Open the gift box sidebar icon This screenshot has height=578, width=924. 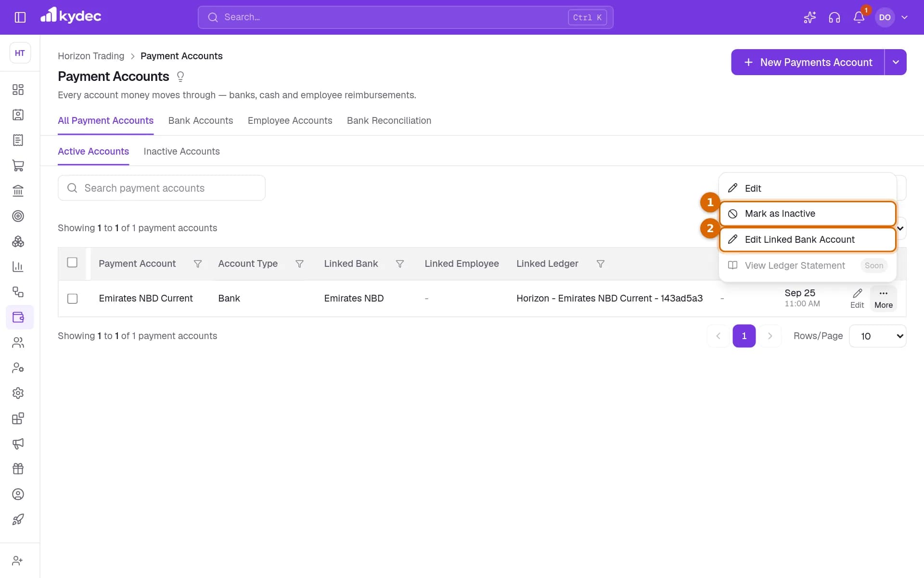pos(18,469)
